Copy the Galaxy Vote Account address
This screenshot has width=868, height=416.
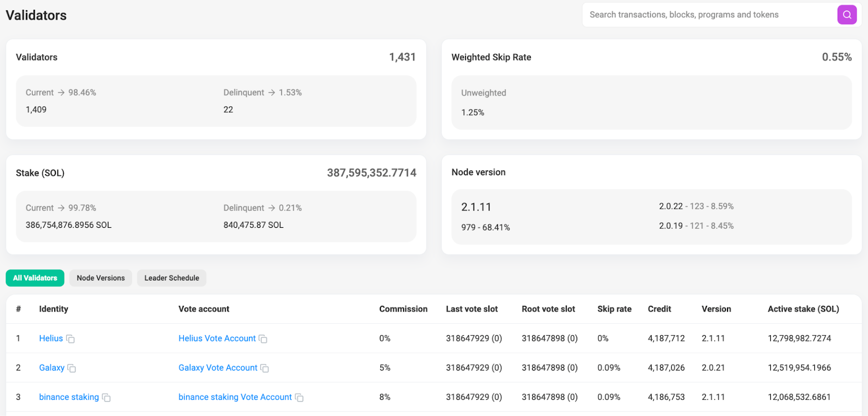tap(265, 368)
